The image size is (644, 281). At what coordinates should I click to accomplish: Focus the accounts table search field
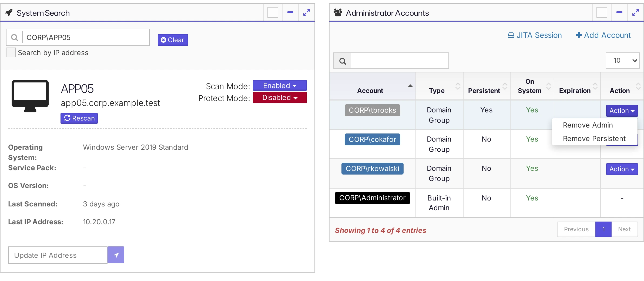point(400,61)
